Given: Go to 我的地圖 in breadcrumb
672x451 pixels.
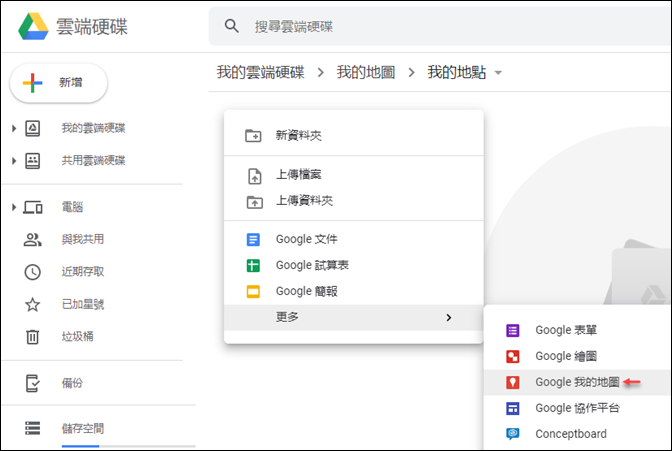Looking at the screenshot, I should pyautogui.click(x=366, y=72).
